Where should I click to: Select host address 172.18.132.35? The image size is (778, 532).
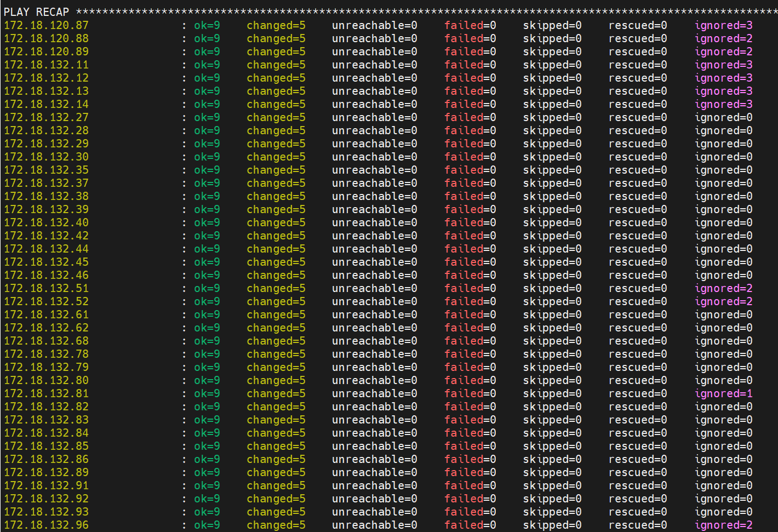(x=46, y=170)
